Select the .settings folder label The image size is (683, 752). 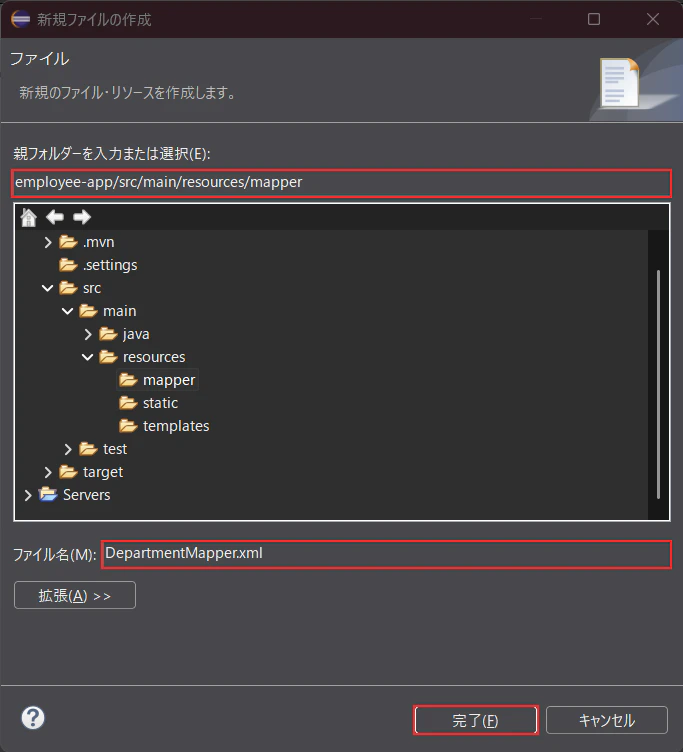[110, 265]
